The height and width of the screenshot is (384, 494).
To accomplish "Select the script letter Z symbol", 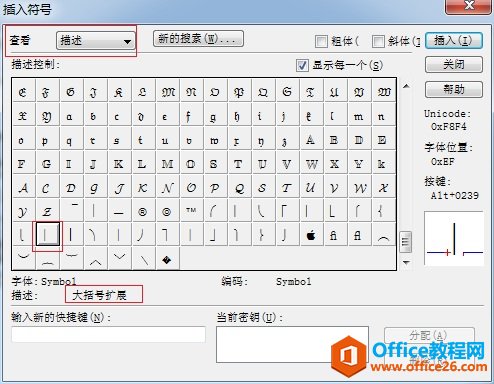I will coord(47,212).
